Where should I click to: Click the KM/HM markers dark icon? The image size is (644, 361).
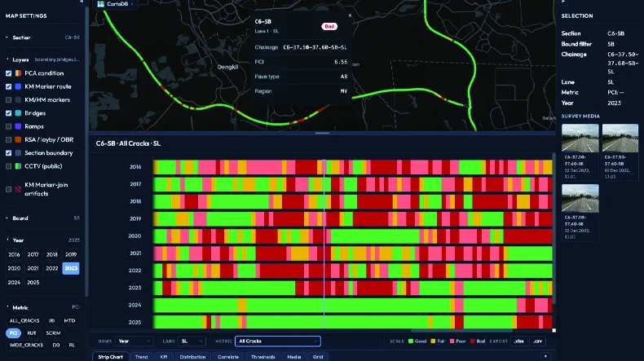pos(18,99)
